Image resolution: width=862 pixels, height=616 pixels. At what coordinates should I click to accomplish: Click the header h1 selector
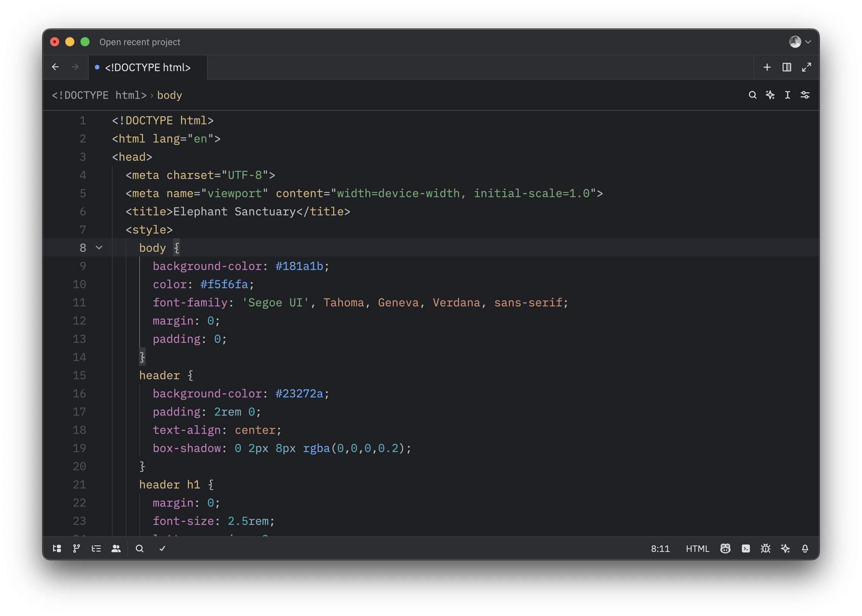[x=170, y=485]
